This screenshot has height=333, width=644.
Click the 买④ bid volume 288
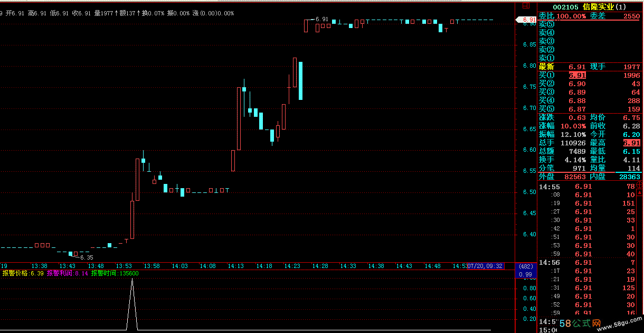point(634,100)
